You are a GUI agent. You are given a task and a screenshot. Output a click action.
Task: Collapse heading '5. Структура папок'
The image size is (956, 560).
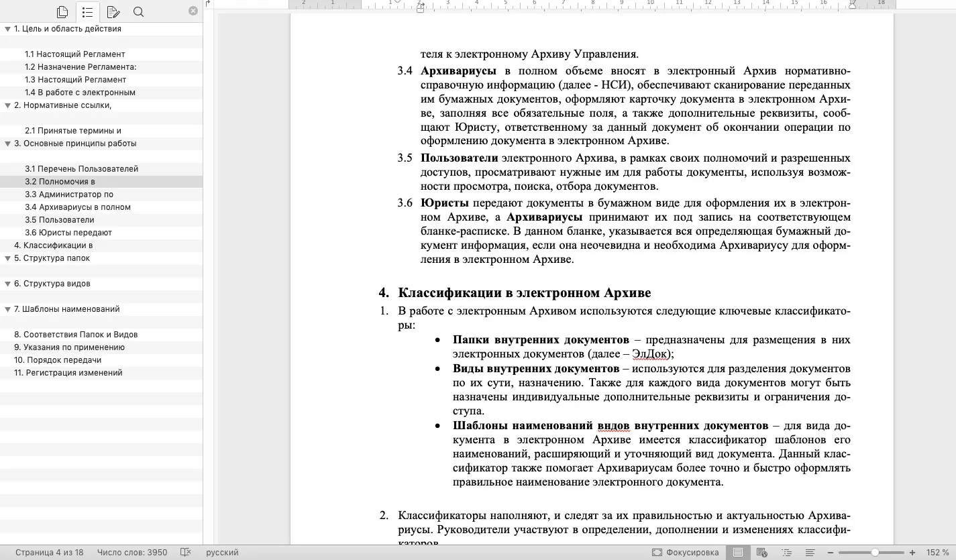pos(7,258)
